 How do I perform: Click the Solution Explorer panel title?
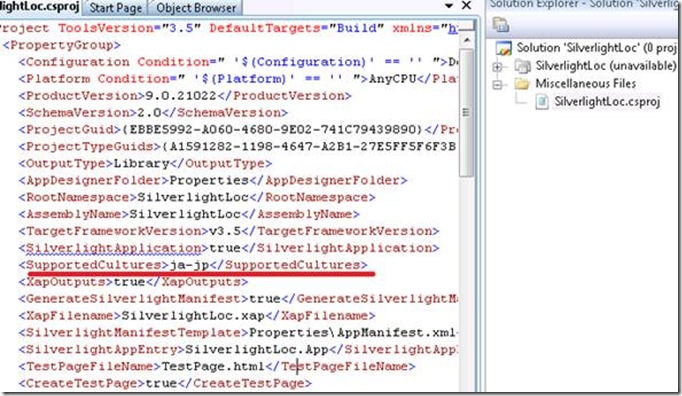pyautogui.click(x=584, y=4)
